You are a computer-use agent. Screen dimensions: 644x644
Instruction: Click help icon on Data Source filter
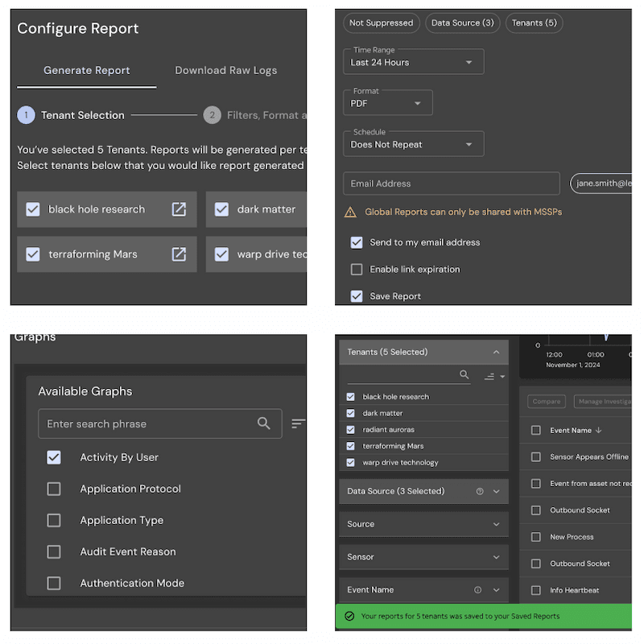pyautogui.click(x=480, y=491)
